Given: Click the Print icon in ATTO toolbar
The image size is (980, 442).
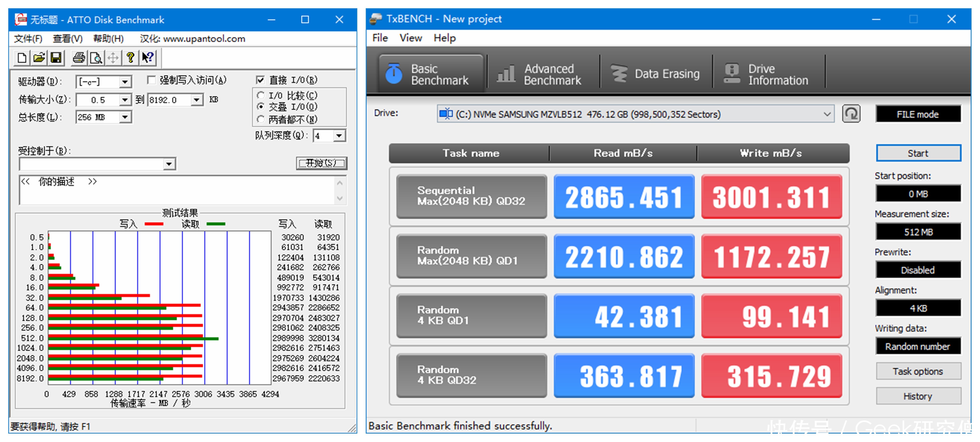Looking at the screenshot, I should point(79,58).
